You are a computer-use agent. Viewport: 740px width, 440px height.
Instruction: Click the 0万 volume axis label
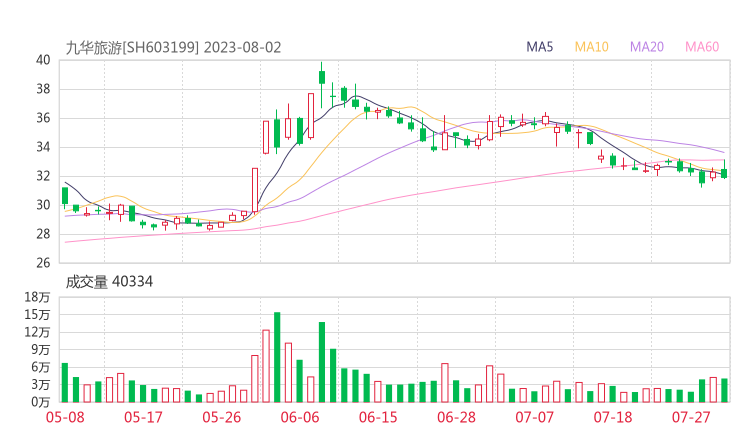(41, 402)
